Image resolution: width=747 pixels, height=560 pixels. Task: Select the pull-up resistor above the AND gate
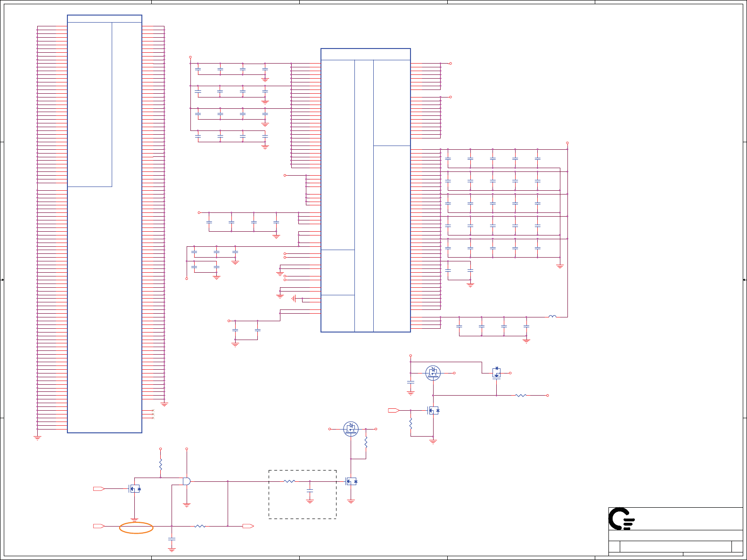160,465
